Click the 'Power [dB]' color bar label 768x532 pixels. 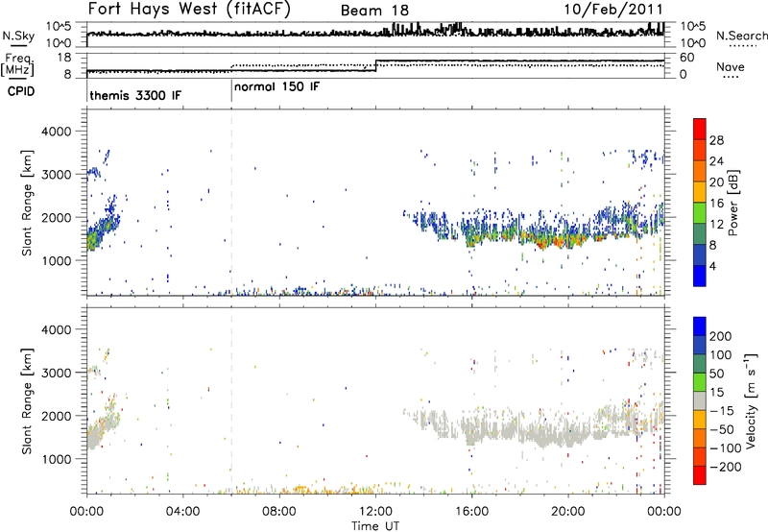click(x=732, y=203)
